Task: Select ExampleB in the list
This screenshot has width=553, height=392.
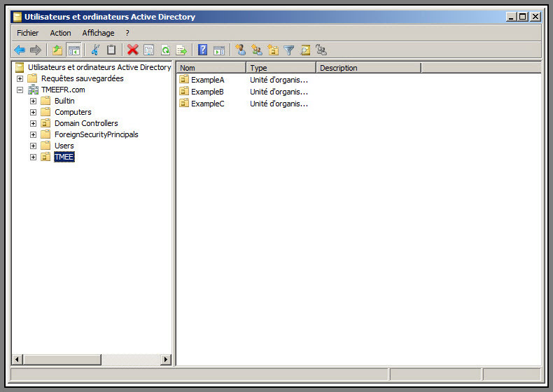Action: [207, 92]
